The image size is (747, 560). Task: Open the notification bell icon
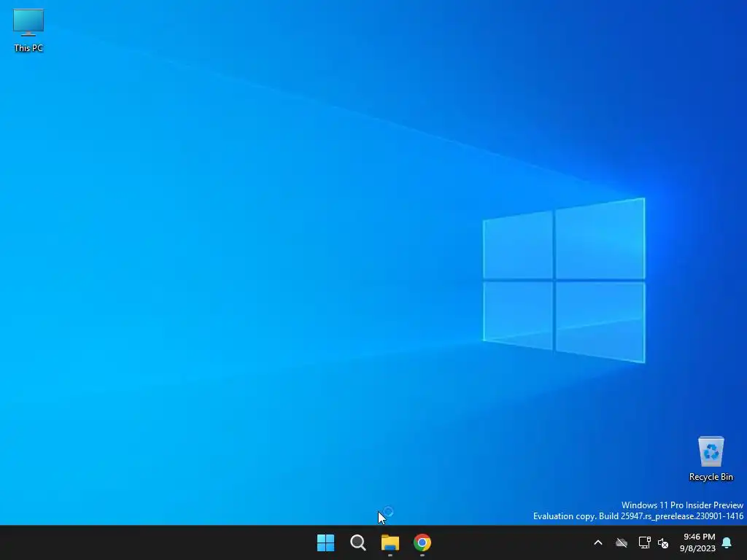(x=727, y=542)
